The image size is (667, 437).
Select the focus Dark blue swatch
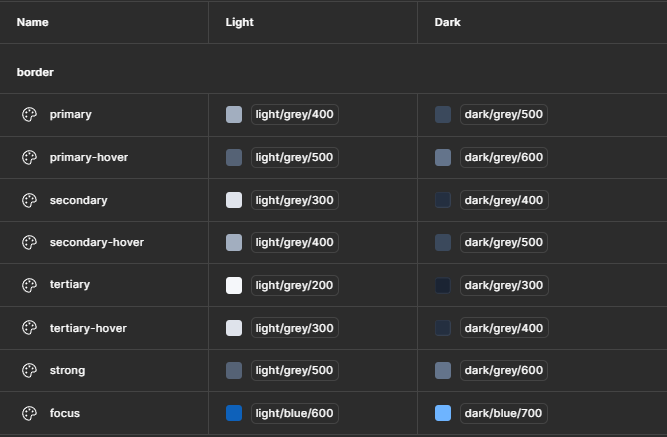click(443, 413)
